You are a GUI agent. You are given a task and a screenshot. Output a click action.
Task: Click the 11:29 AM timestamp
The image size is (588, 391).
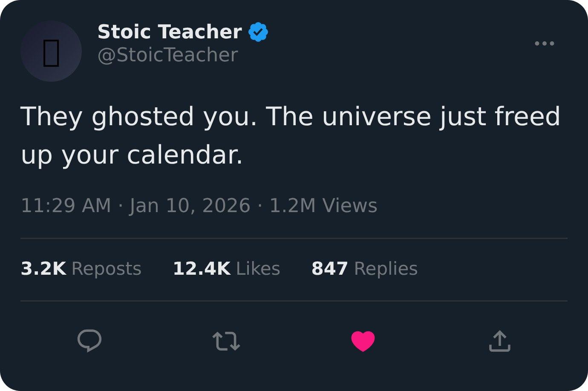(66, 205)
